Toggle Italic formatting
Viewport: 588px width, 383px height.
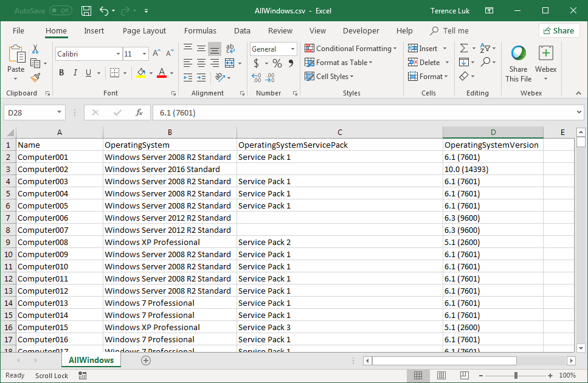coord(75,73)
